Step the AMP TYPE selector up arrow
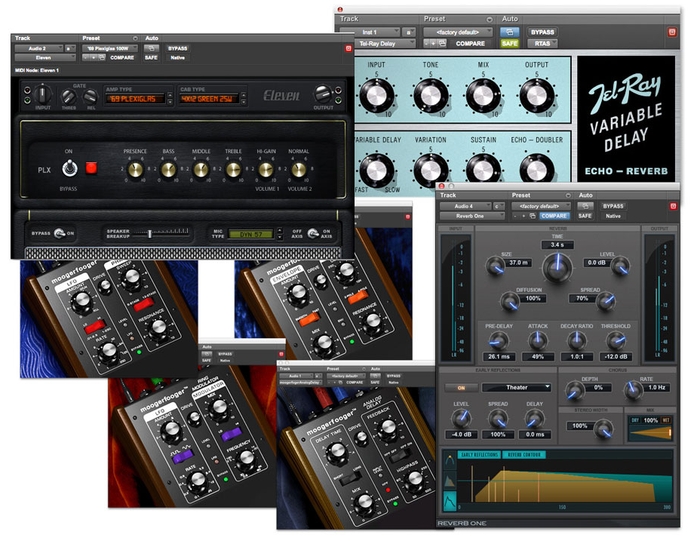 click(170, 95)
